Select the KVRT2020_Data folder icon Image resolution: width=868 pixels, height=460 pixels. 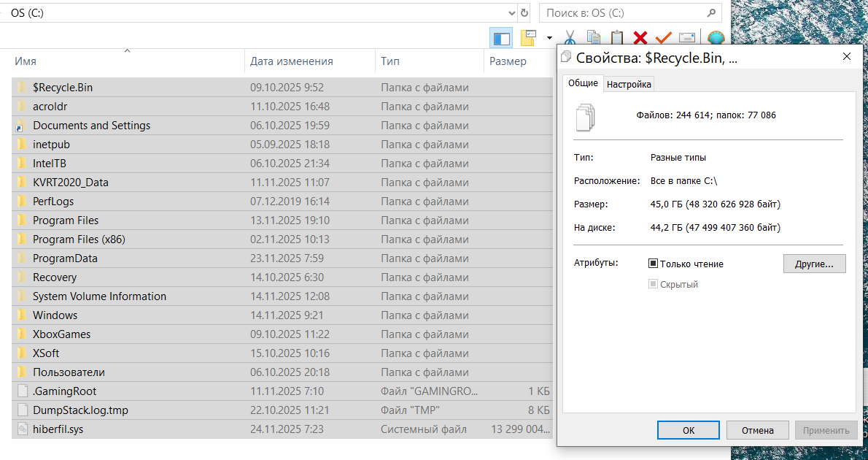(22, 182)
